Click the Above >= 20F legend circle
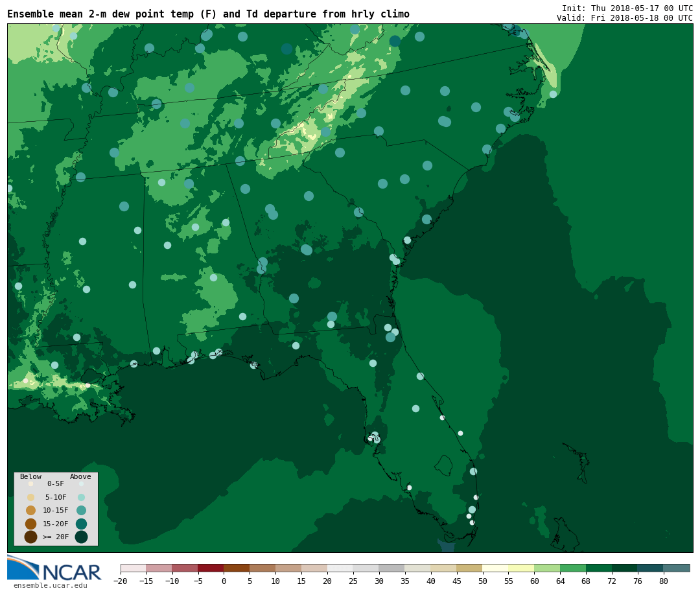This screenshot has width=700, height=593. [x=81, y=537]
